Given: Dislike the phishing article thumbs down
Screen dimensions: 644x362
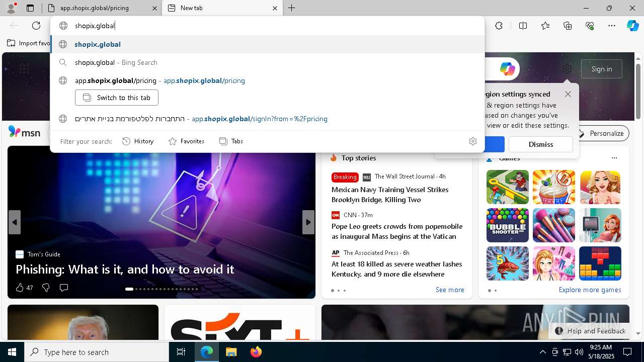Looking at the screenshot, I should point(46,288).
